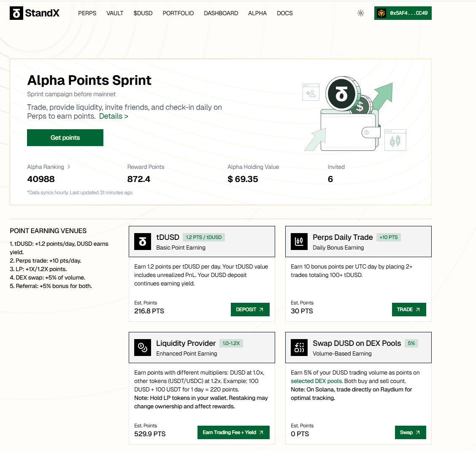The width and height of the screenshot is (476, 451).
Task: Expand the Alpha Ranking chevron
Action: pyautogui.click(x=69, y=167)
